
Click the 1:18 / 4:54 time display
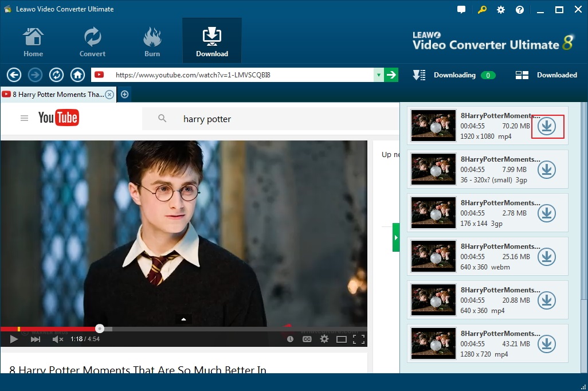click(x=85, y=339)
